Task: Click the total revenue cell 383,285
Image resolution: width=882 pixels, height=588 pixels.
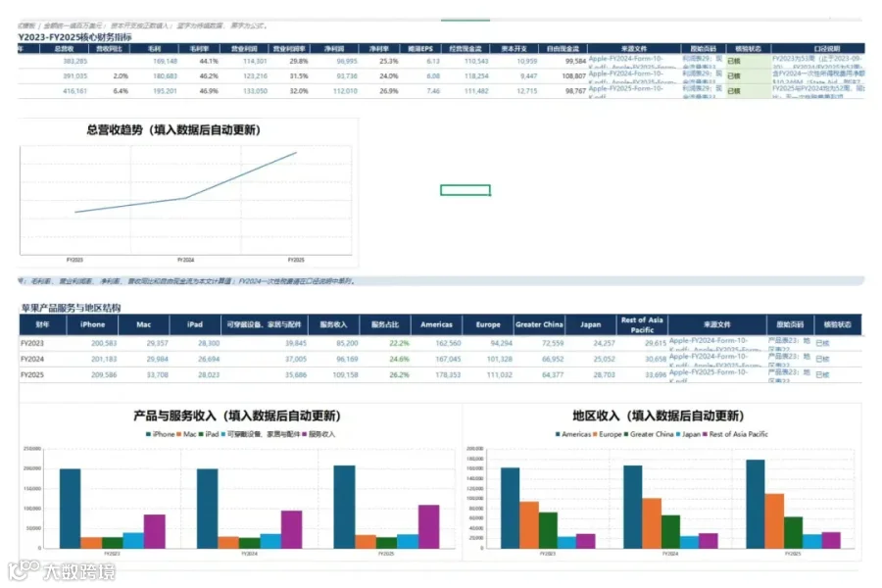Action: tap(74, 62)
